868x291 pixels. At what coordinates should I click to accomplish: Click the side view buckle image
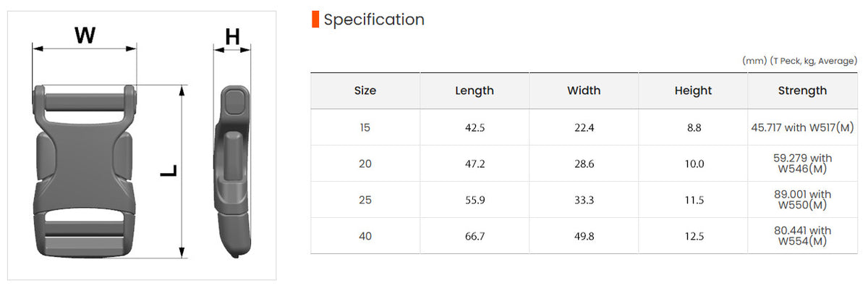[232, 172]
